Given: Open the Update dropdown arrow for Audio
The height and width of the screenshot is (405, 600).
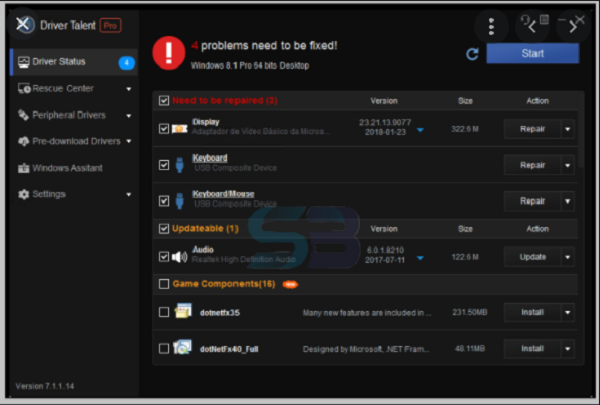Looking at the screenshot, I should [x=568, y=257].
